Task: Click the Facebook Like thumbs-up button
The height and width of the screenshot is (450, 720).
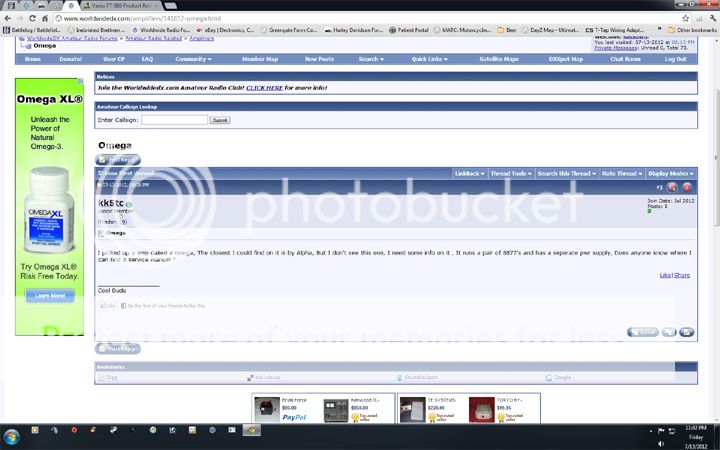Action: [108, 305]
